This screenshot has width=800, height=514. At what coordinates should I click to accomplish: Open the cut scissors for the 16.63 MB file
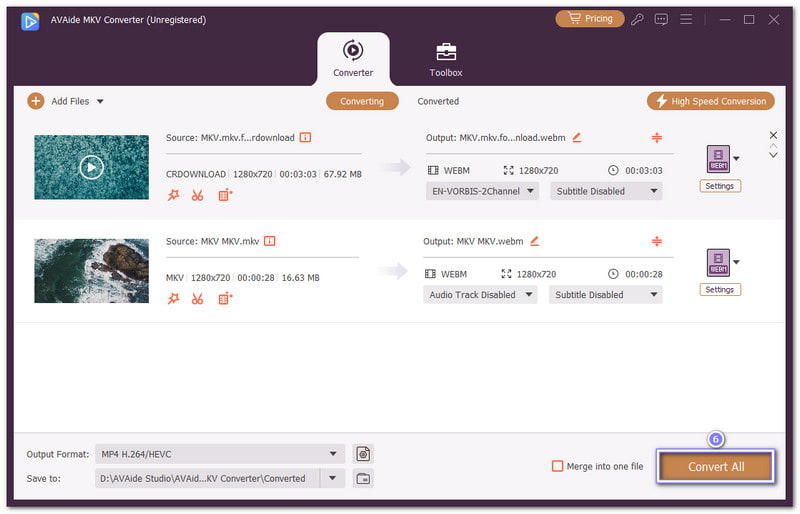(197, 299)
